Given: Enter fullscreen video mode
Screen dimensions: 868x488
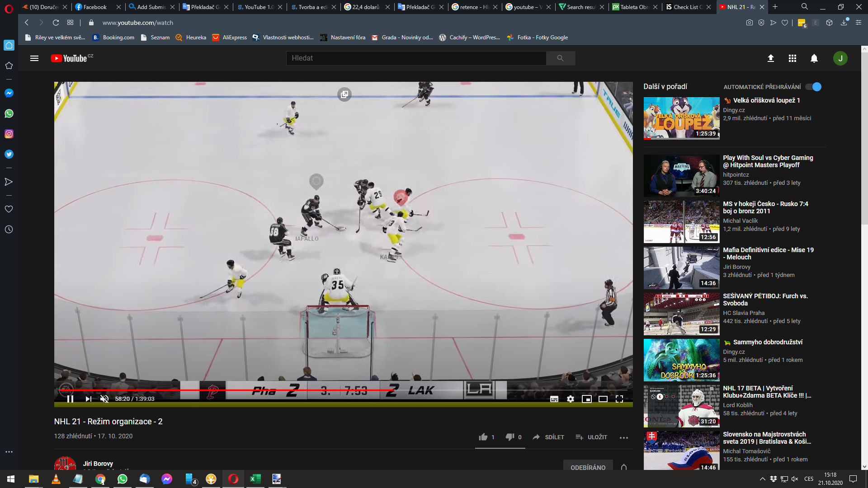Looking at the screenshot, I should [619, 399].
